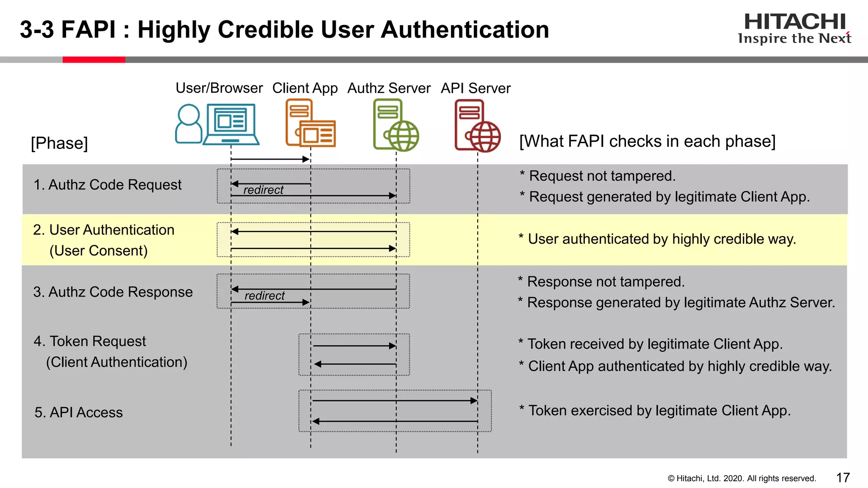Viewport: 868px width, 488px height.
Task: Click the red API Server icon
Action: 477,125
